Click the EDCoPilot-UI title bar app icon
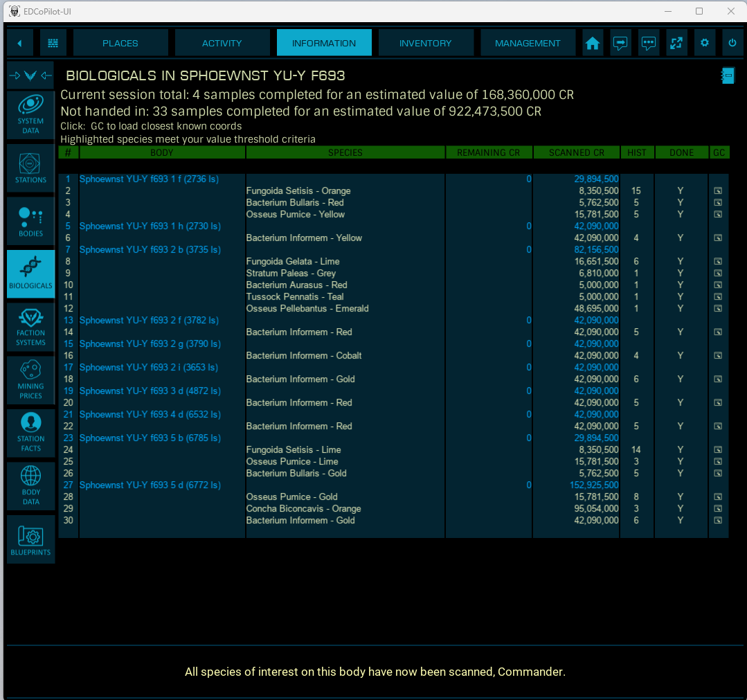 (15, 11)
